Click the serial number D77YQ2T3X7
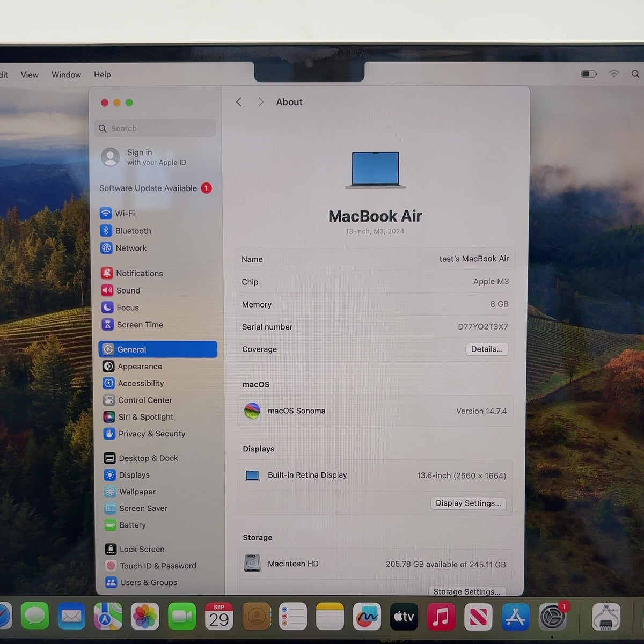Image resolution: width=644 pixels, height=644 pixels. coord(482,326)
